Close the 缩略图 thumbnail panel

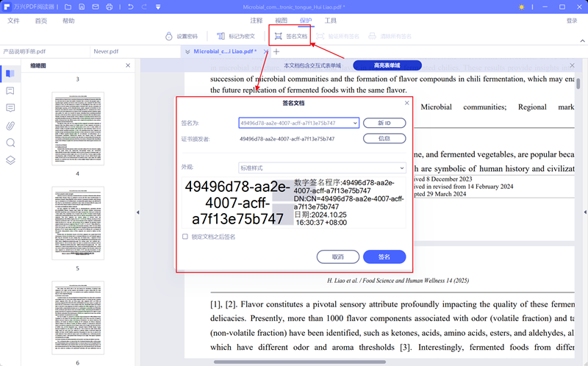point(128,65)
